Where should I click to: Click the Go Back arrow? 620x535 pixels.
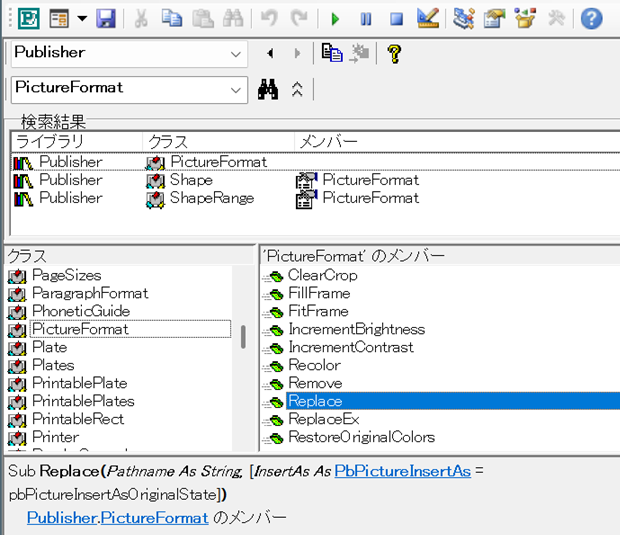click(x=270, y=53)
